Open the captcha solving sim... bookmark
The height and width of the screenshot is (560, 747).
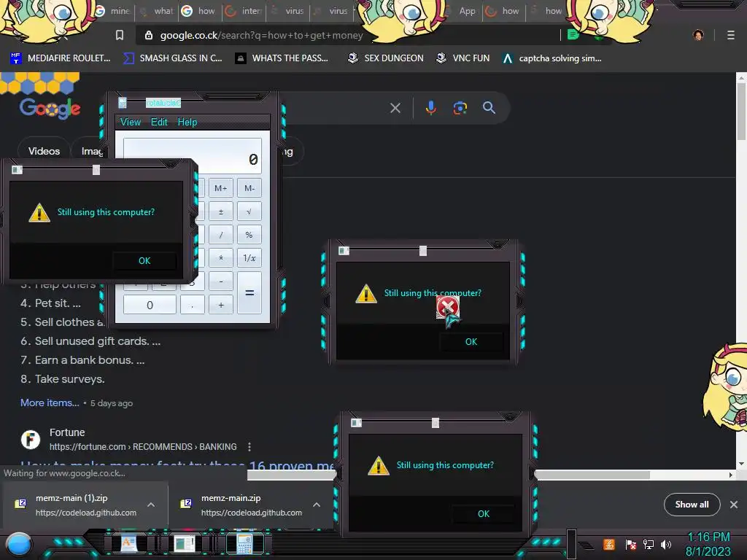(x=552, y=58)
